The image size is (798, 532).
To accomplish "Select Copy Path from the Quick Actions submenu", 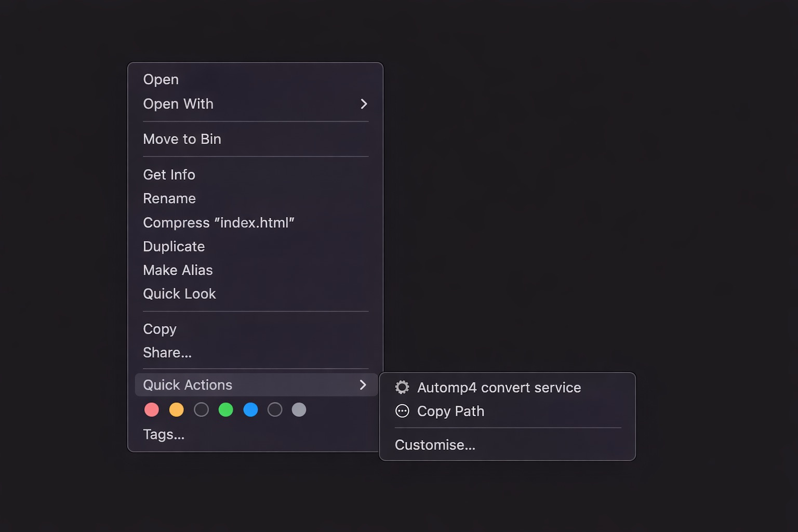I will pyautogui.click(x=450, y=411).
